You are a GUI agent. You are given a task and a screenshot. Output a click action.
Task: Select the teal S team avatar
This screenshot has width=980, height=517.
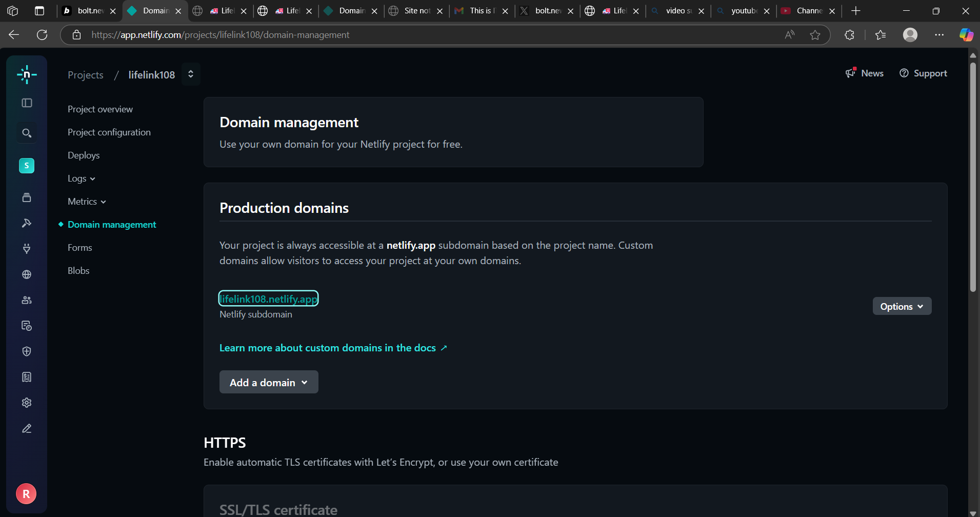point(27,166)
